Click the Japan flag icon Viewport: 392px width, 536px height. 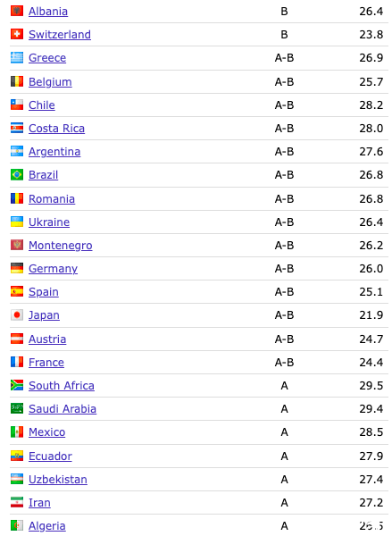(17, 314)
